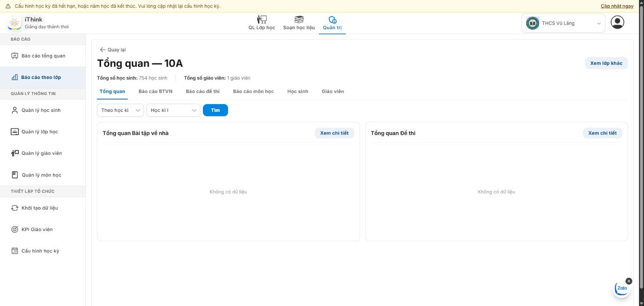644x306 pixels.
Task: Open the Học kì I dropdown
Action: [173, 110]
